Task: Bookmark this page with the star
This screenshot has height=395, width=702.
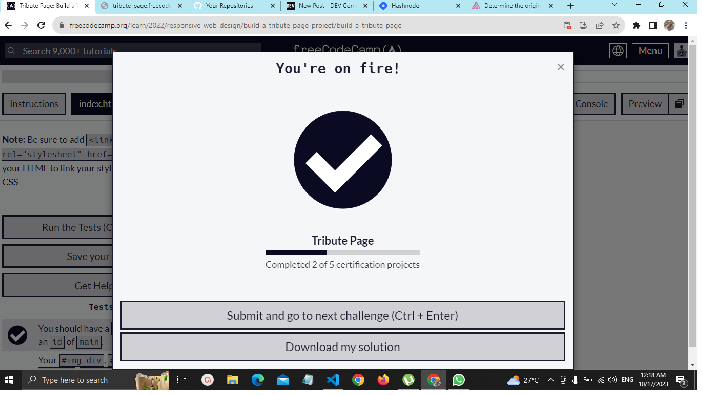Action: tap(616, 26)
